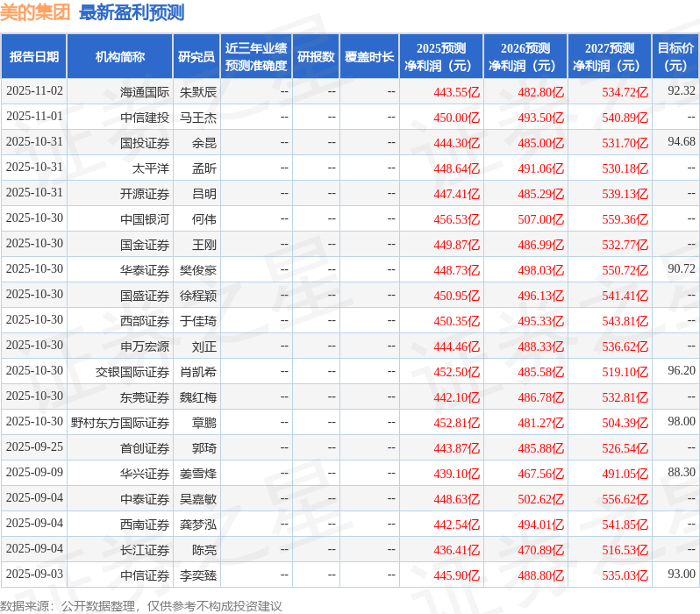Click analyst name 魏红梅
Screen dimensions: 700x614
(198, 397)
